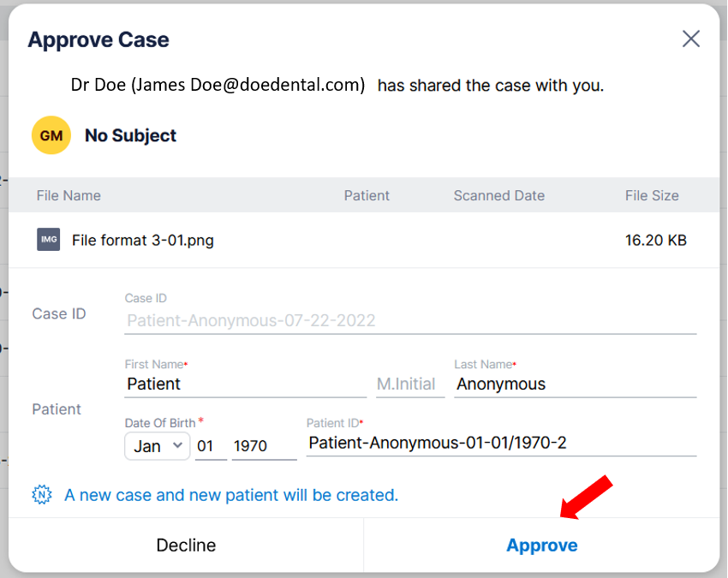Click the Scanned Date column header

(x=499, y=195)
